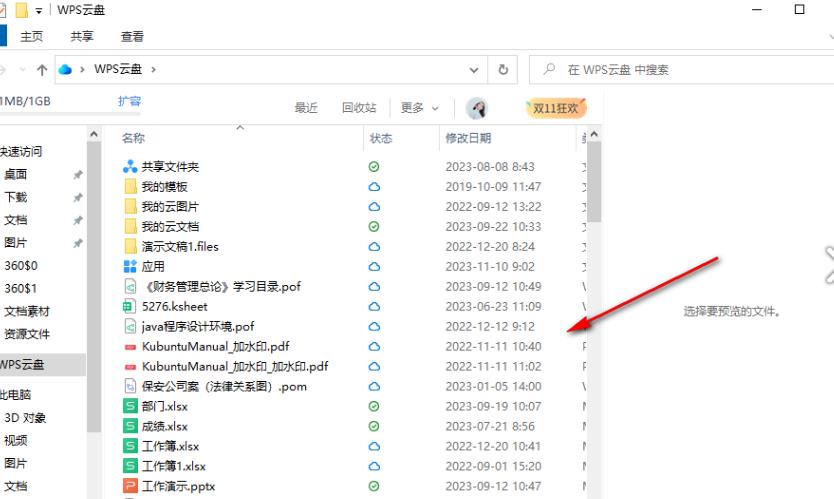Select 桌面 in quick access
The width and height of the screenshot is (834, 499).
pyautogui.click(x=15, y=174)
